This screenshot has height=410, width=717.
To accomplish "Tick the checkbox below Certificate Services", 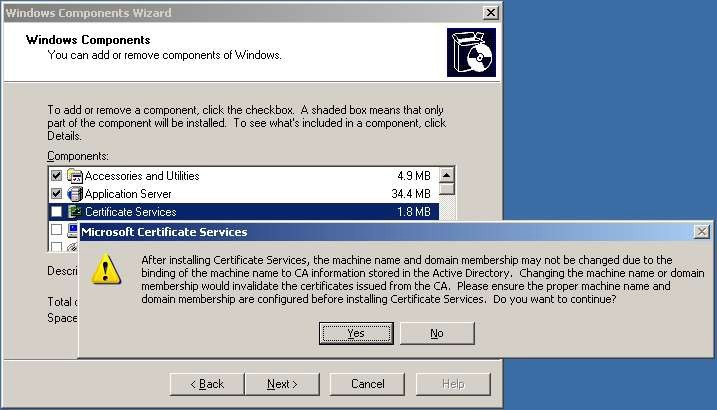I will click(56, 229).
